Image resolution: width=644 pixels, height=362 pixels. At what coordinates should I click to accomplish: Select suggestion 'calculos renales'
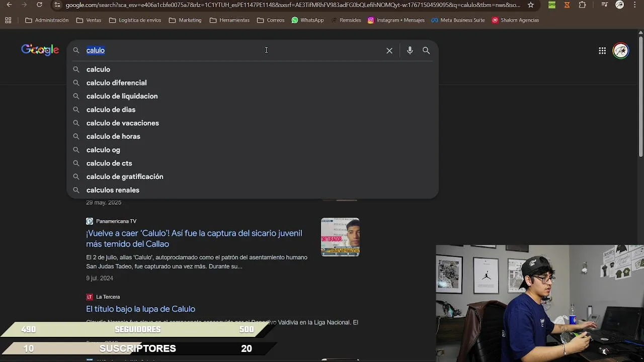(x=252, y=190)
